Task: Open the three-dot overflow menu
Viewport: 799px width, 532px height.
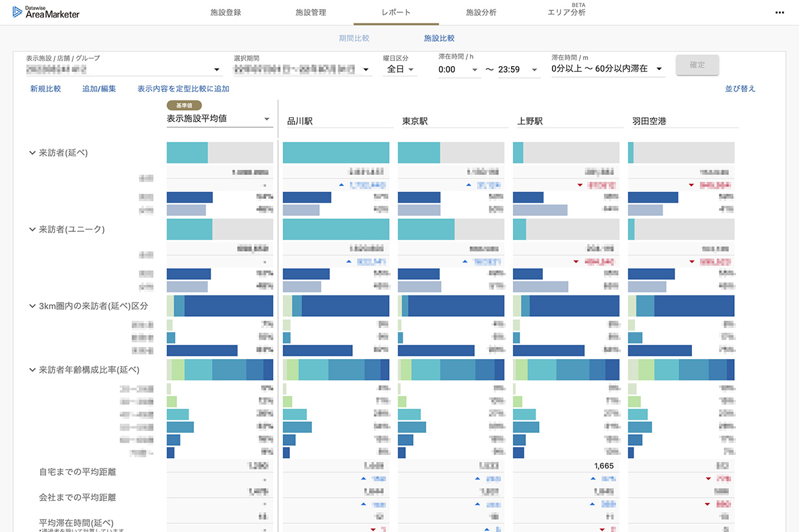Action: pyautogui.click(x=780, y=12)
